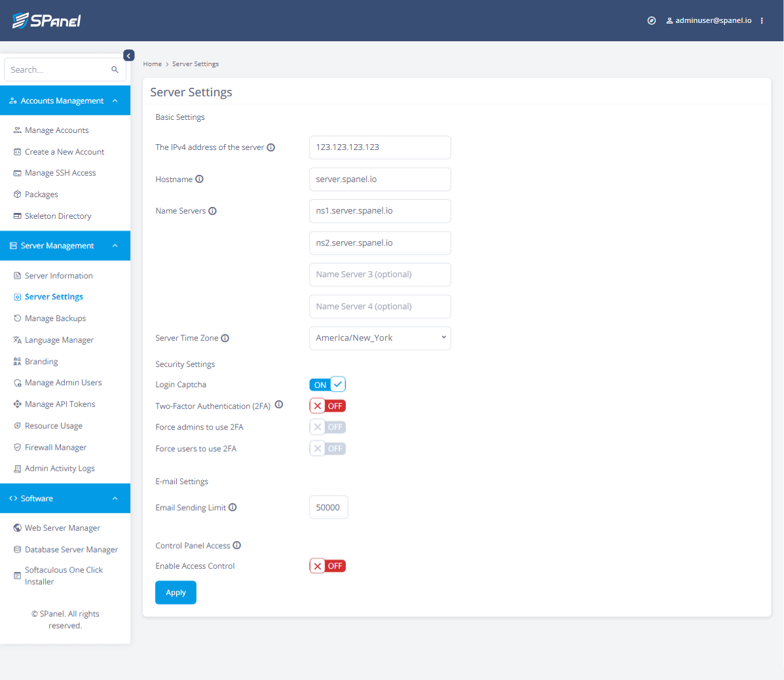Click the Manage Backups icon
The image size is (784, 680).
coord(16,318)
